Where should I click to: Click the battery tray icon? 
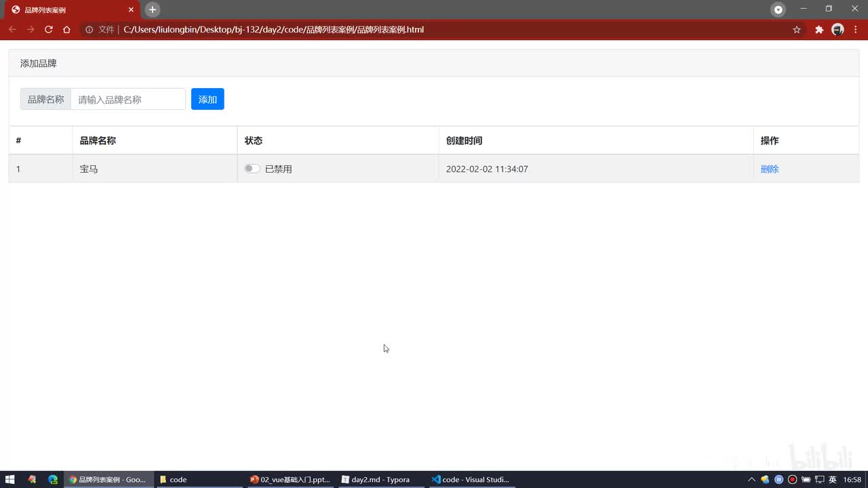pyautogui.click(x=806, y=479)
